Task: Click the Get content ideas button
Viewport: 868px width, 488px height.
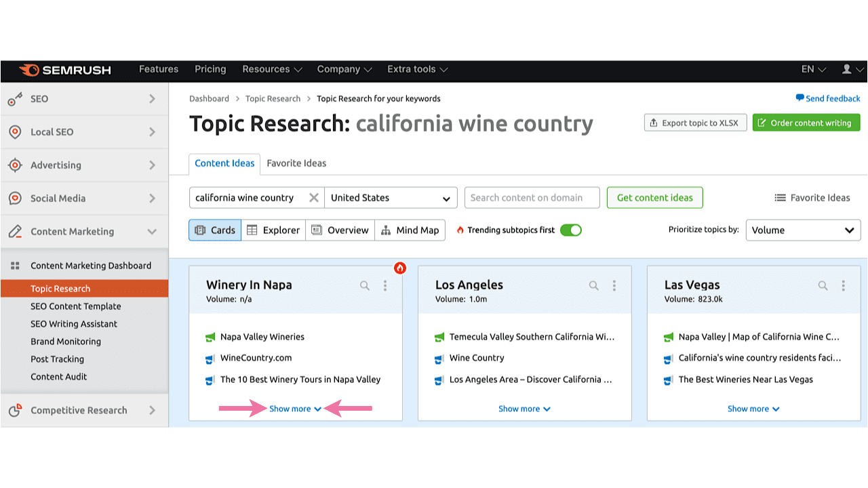Action: (x=654, y=197)
